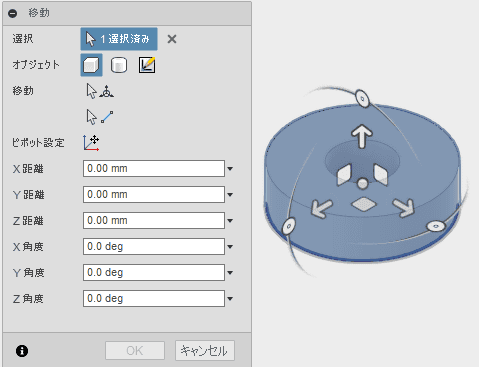The width and height of the screenshot is (479, 367).
Task: Open the Z 角度 dropdown arrow
Action: click(x=230, y=299)
